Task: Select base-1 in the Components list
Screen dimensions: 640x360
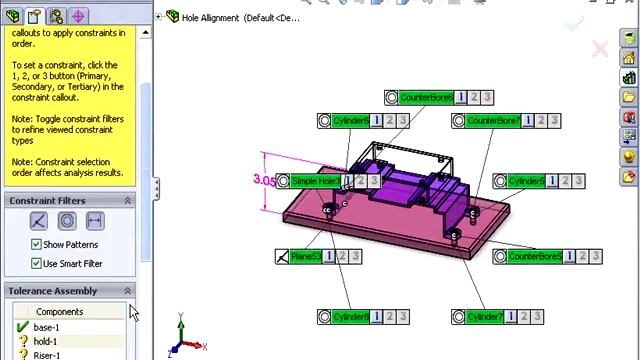Action: click(x=69, y=327)
